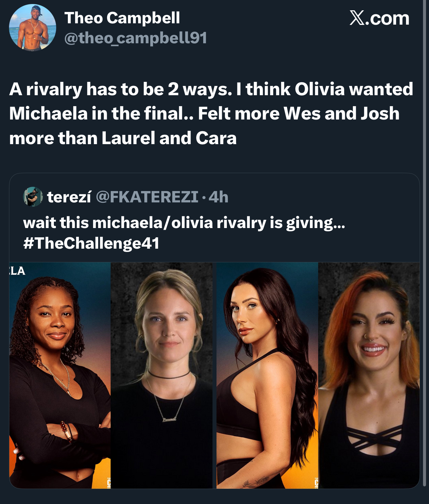Click the Challenge logo badge on third photo
This screenshot has width=429, height=504.
point(316,482)
